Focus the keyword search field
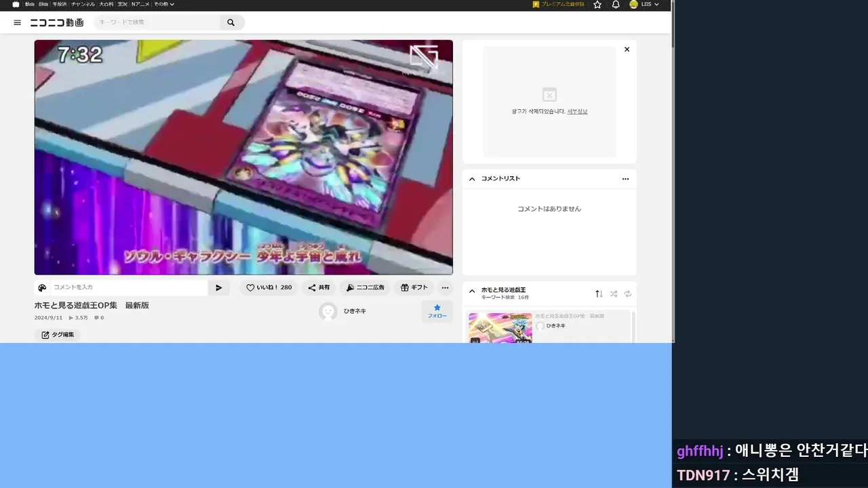Viewport: 868px width, 488px height. (x=157, y=22)
